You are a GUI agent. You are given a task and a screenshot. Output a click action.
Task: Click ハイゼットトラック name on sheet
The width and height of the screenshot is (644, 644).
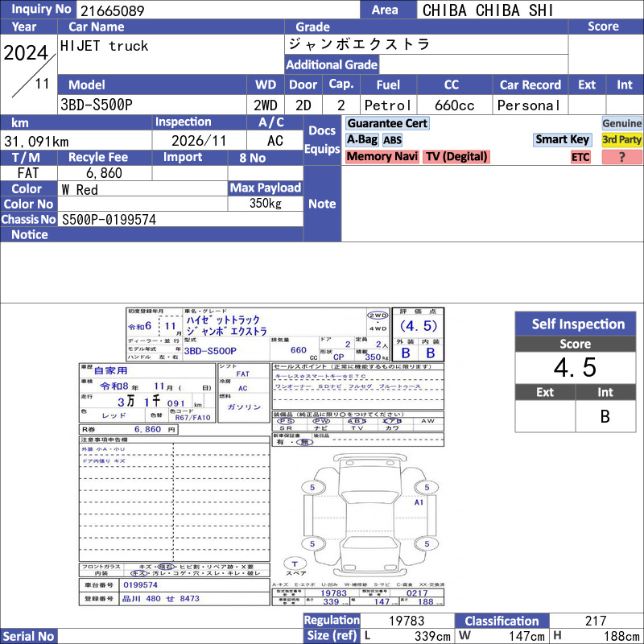[x=223, y=320]
